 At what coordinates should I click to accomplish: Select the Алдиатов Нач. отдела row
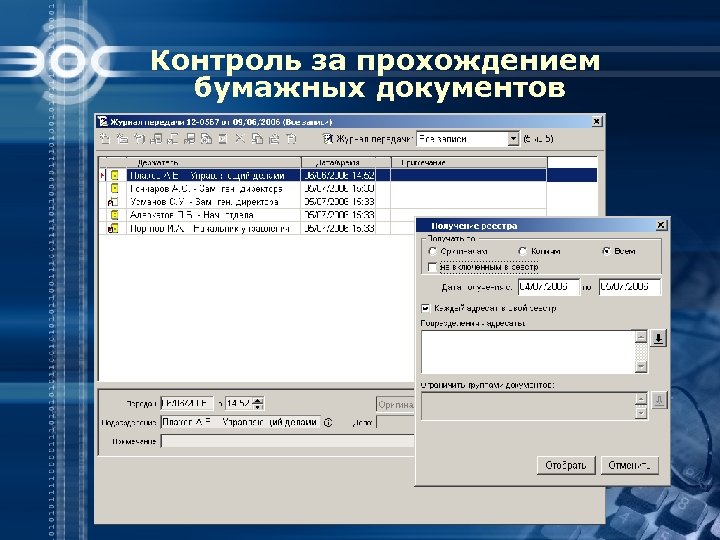coord(323,214)
